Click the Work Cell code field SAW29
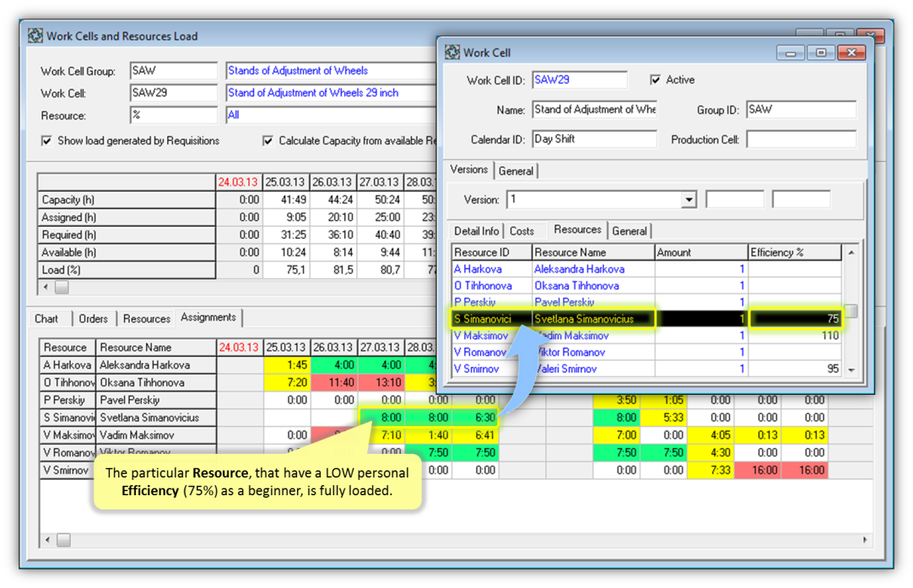The image size is (913, 588). point(174,93)
